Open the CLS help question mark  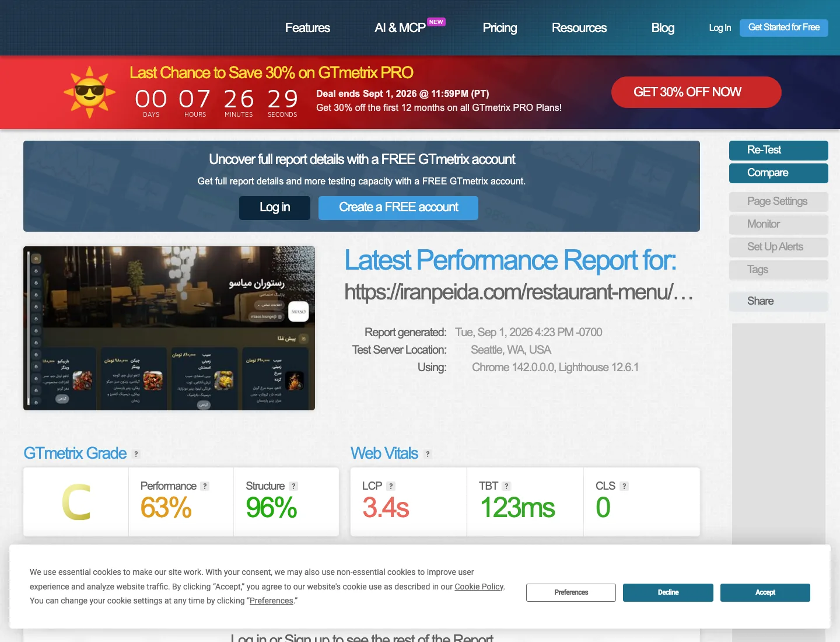point(624,486)
